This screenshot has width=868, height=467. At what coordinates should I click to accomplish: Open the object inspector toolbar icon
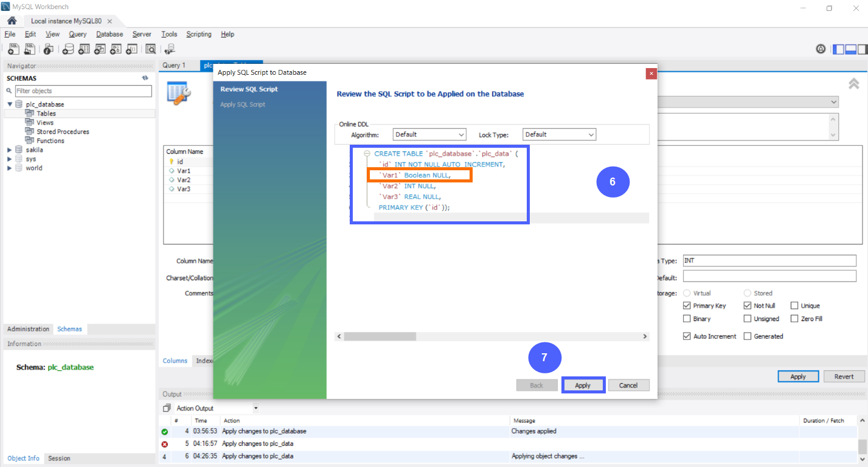[49, 49]
